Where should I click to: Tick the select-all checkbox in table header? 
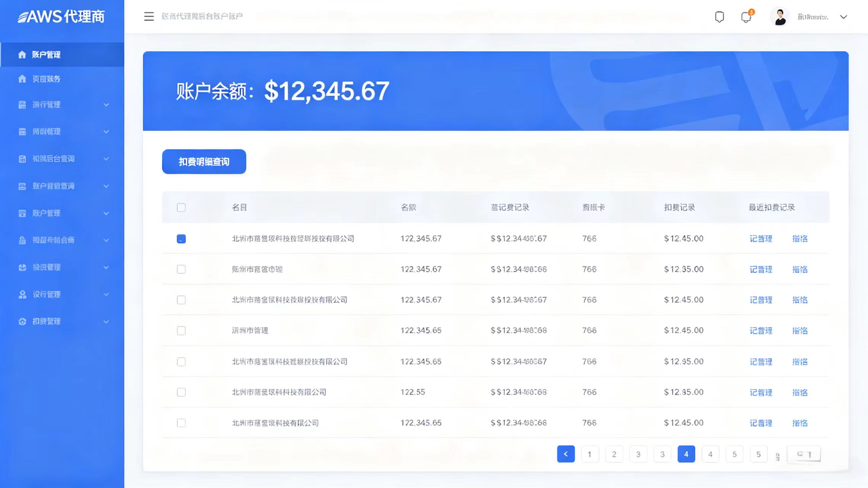click(181, 207)
